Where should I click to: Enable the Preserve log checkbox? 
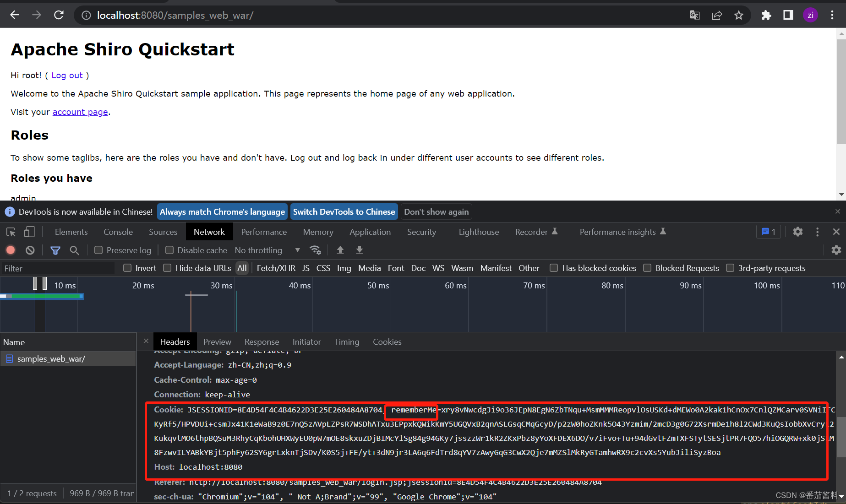click(98, 250)
